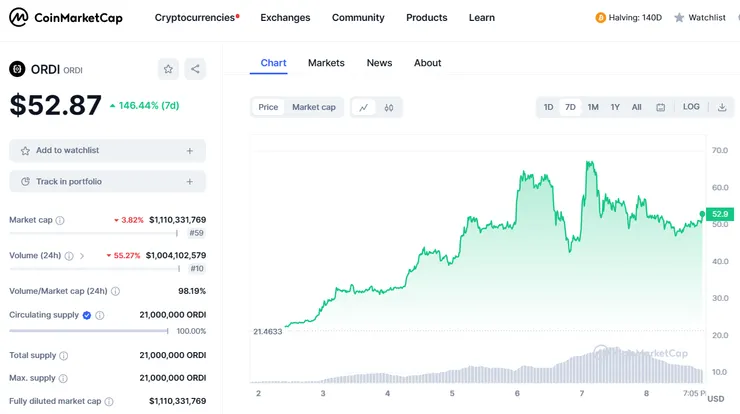This screenshot has height=414, width=740.
Task: Open the News tab
Action: click(x=379, y=63)
